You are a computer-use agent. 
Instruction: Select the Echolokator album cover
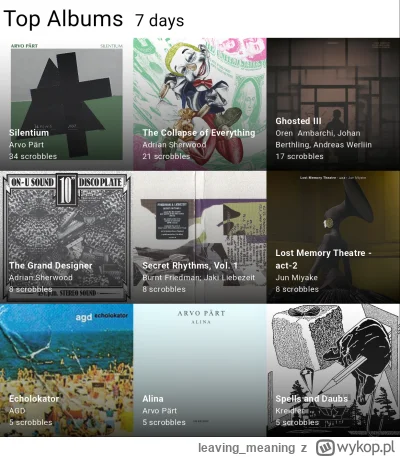66,370
